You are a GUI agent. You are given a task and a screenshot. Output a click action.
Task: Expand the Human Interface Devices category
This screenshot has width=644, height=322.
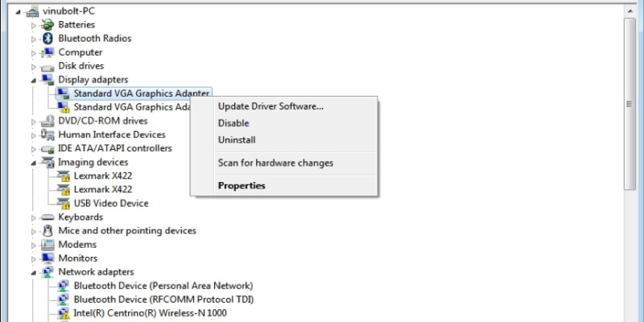coord(34,135)
